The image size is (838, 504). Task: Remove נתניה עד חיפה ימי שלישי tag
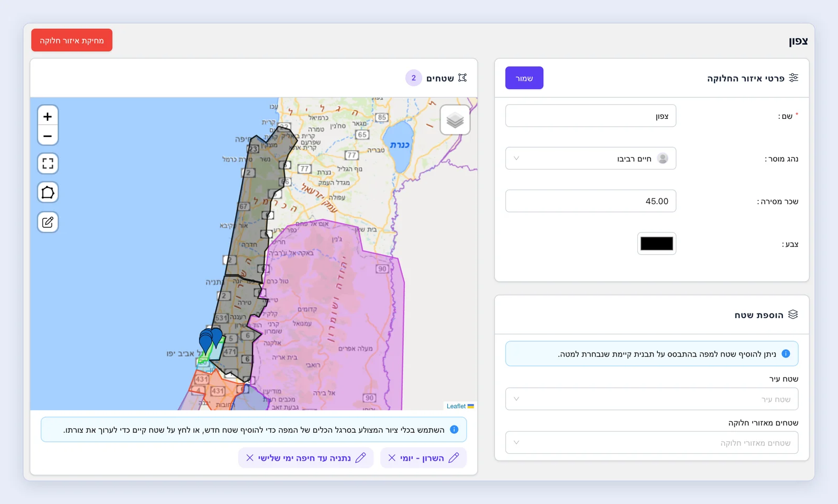coord(250,458)
